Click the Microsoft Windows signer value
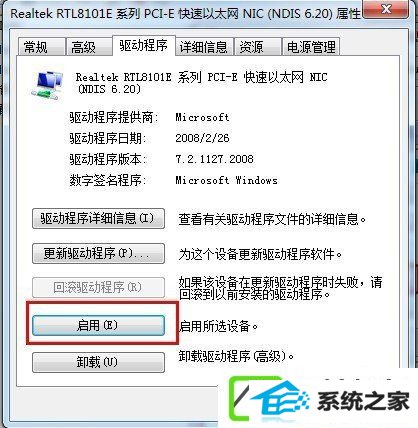 point(226,180)
